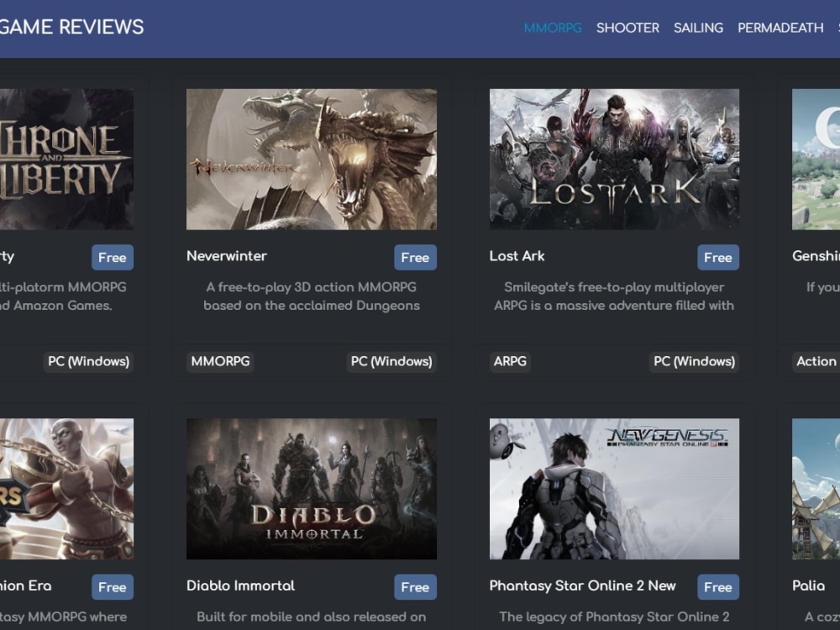This screenshot has width=840, height=630.
Task: Go to the SAILING category
Action: click(698, 28)
